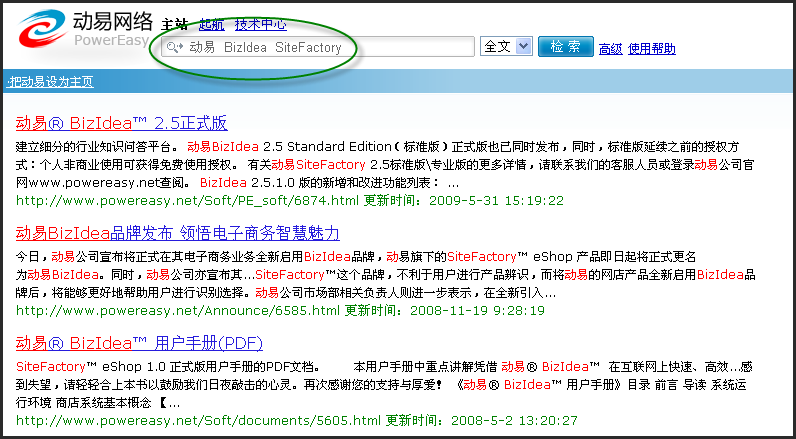Screen dimensions: 796x439
Task: Open the 使用帮助 help link
Action: [x=651, y=49]
